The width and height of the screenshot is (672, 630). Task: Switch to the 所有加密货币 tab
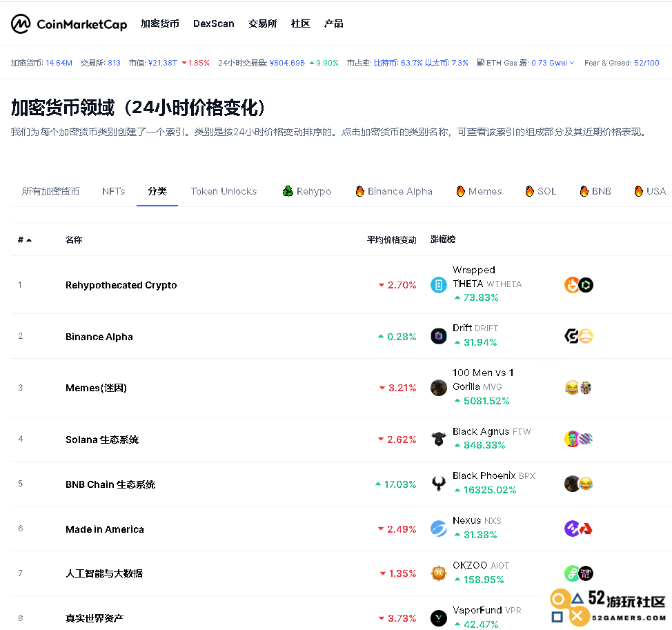[50, 191]
